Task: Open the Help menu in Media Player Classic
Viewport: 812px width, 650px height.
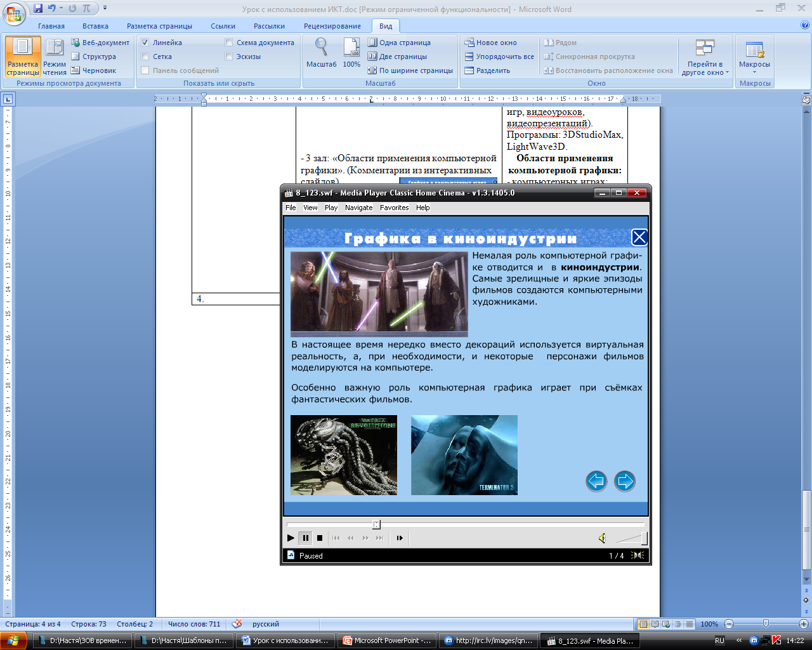Action: (x=423, y=208)
